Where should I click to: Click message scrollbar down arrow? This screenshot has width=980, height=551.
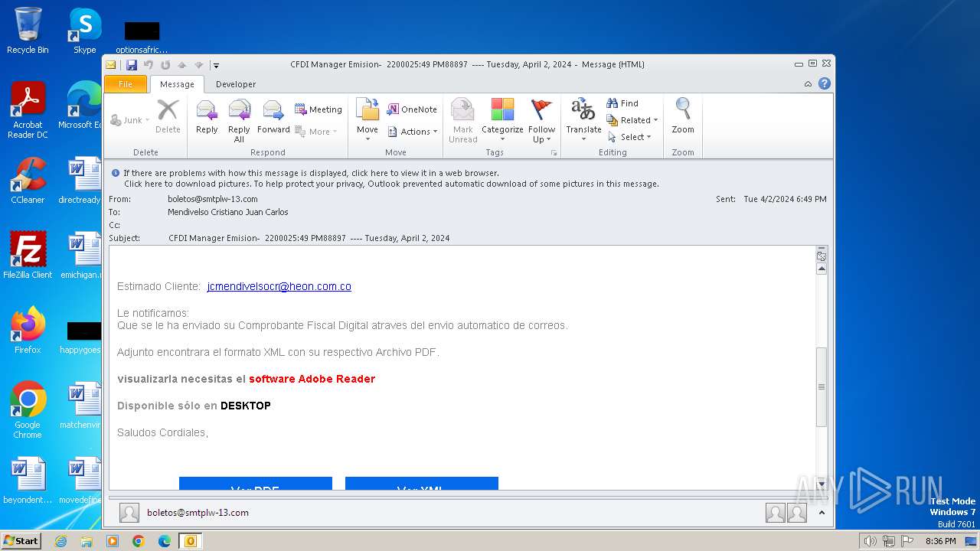click(822, 484)
